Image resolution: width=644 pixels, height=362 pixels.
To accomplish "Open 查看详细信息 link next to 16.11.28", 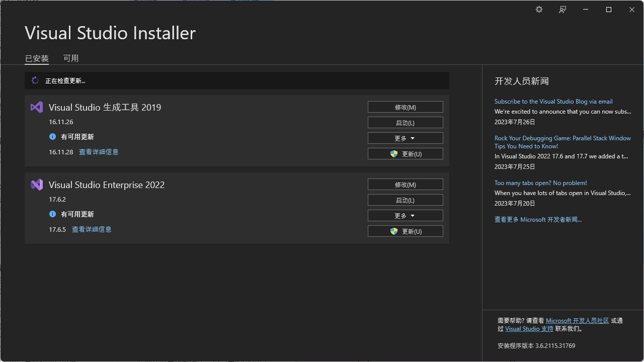I will [x=99, y=152].
